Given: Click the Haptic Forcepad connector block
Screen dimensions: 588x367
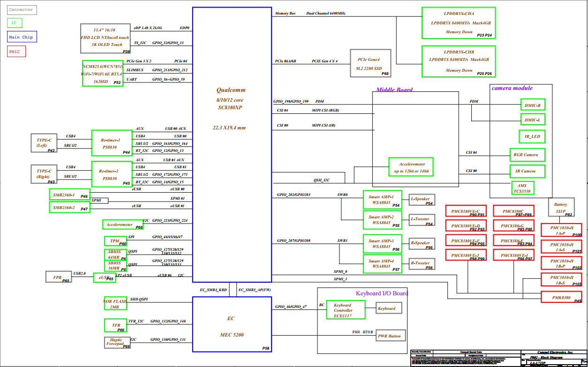Looking at the screenshot, I should click(x=117, y=343).
